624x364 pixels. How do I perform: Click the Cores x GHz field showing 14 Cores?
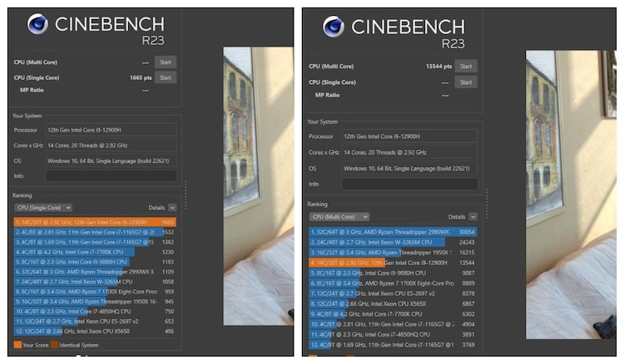click(111, 145)
